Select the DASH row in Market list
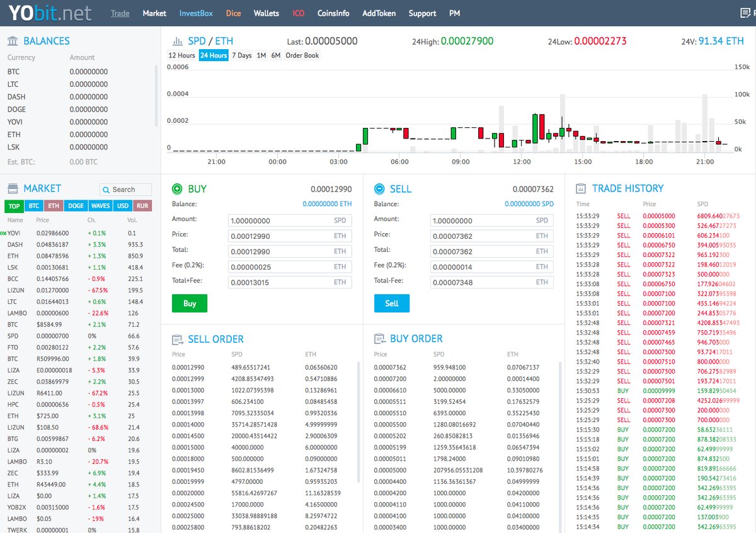Image resolution: width=756 pixels, height=533 pixels. tap(79, 244)
